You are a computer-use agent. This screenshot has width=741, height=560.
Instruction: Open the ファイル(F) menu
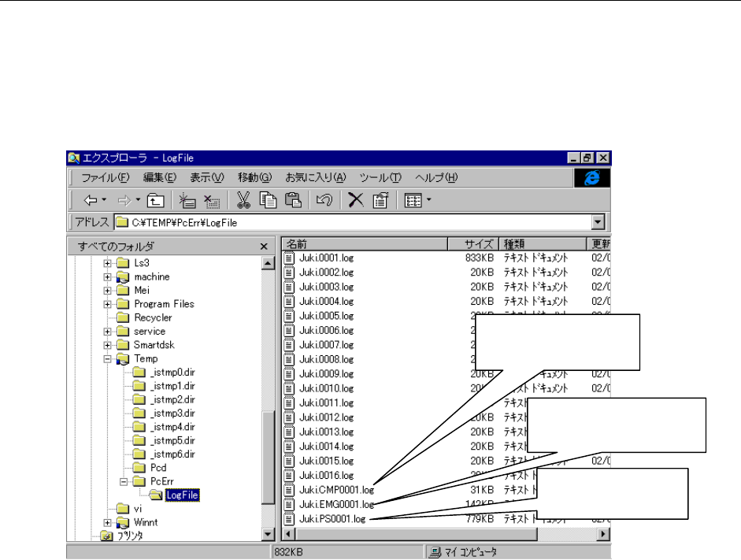105,178
